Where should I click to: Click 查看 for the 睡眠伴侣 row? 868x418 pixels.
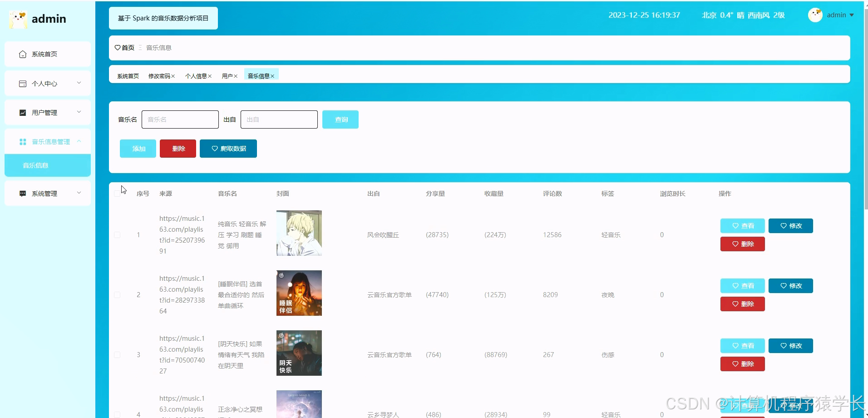[x=743, y=286]
